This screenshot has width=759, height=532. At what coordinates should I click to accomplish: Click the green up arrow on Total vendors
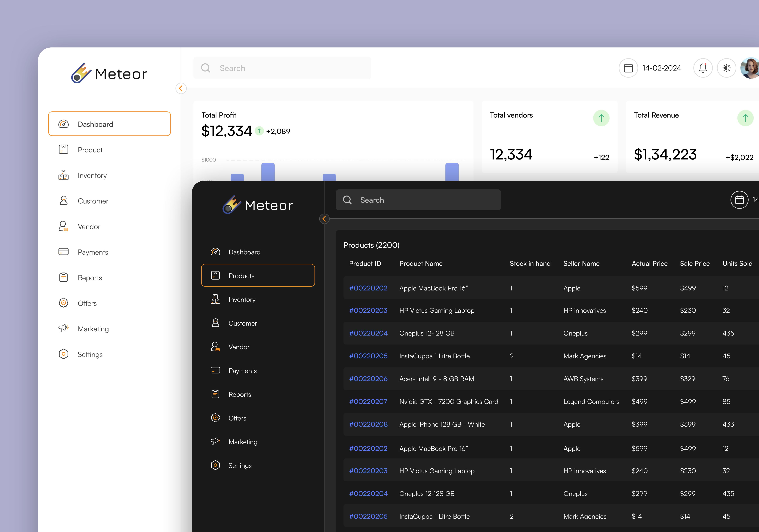(602, 118)
